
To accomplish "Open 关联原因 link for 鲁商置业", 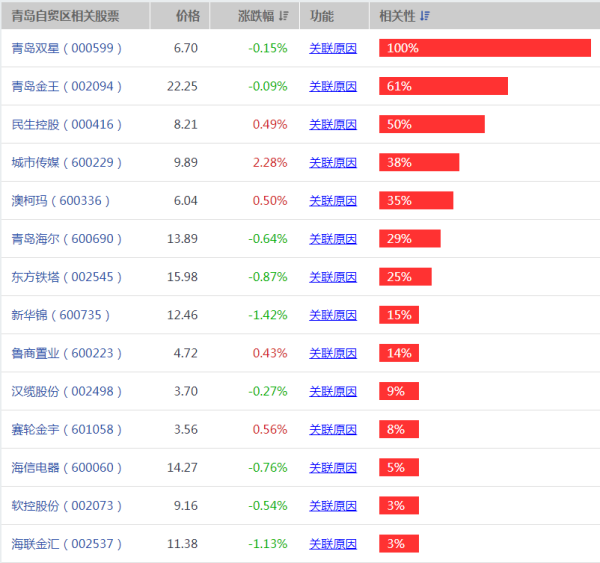I will 333,353.
